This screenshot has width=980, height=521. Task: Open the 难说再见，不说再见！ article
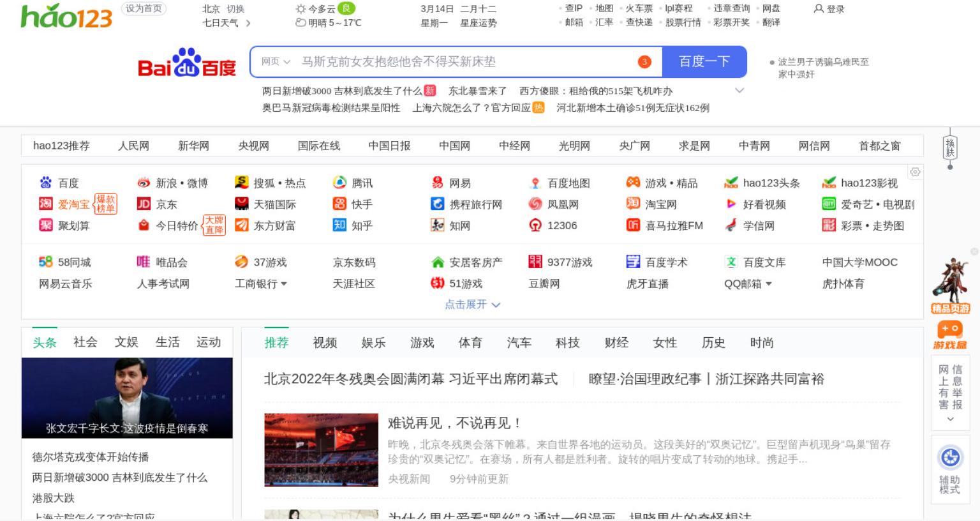(456, 423)
